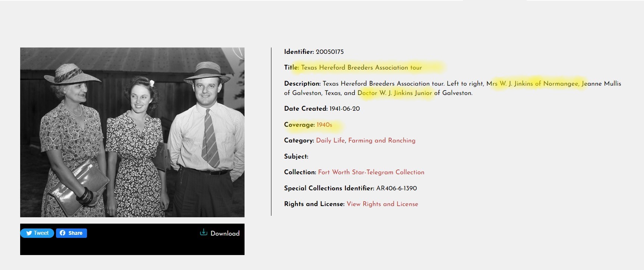Open the 1940s coverage link
The height and width of the screenshot is (270, 644).
pyautogui.click(x=324, y=125)
